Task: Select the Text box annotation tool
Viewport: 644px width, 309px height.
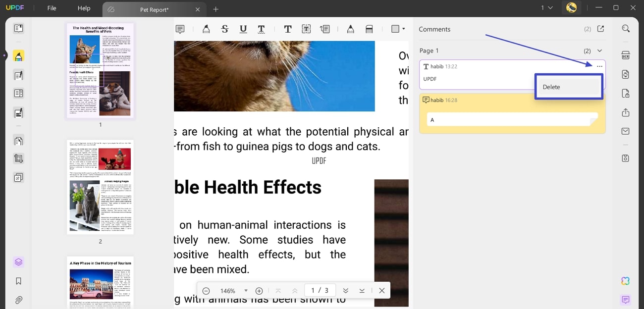Action: 306,29
